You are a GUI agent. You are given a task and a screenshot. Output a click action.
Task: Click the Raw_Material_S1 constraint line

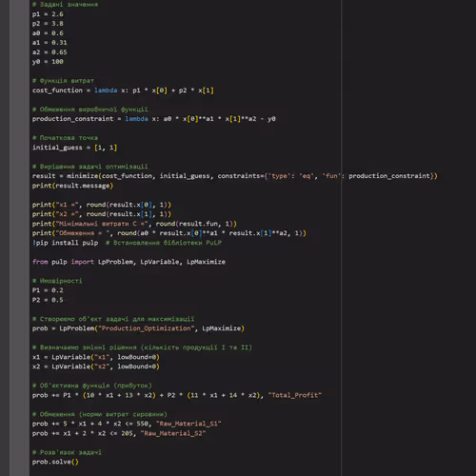(x=127, y=424)
